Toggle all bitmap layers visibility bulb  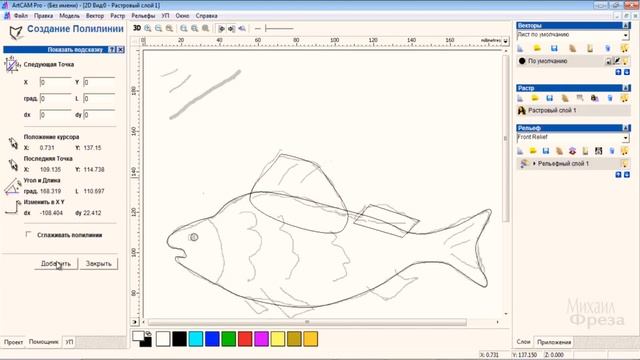[624, 98]
